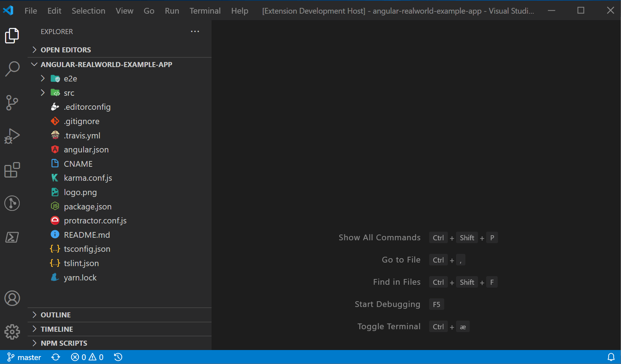Open the Edit menu

pyautogui.click(x=54, y=11)
